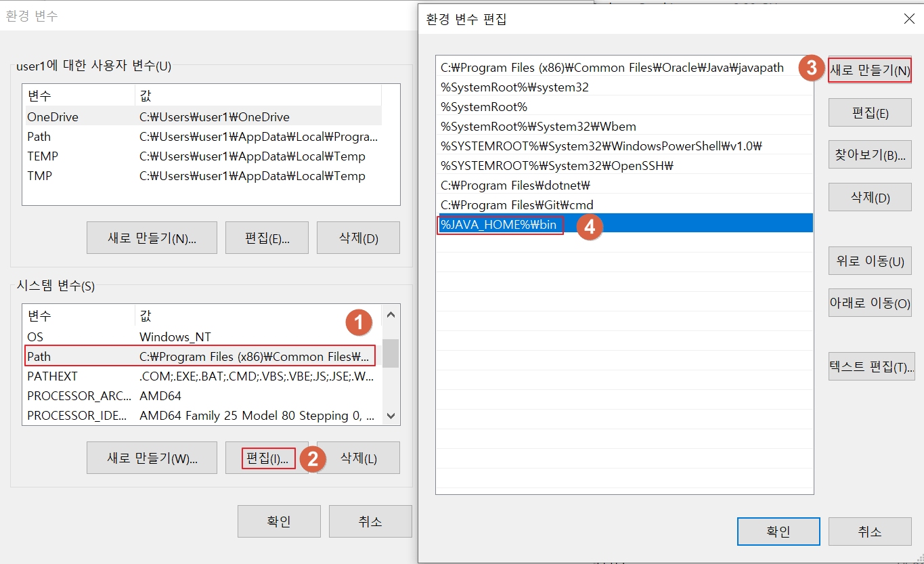
Task: Click 편집(I) under the system variables list
Action: point(267,458)
